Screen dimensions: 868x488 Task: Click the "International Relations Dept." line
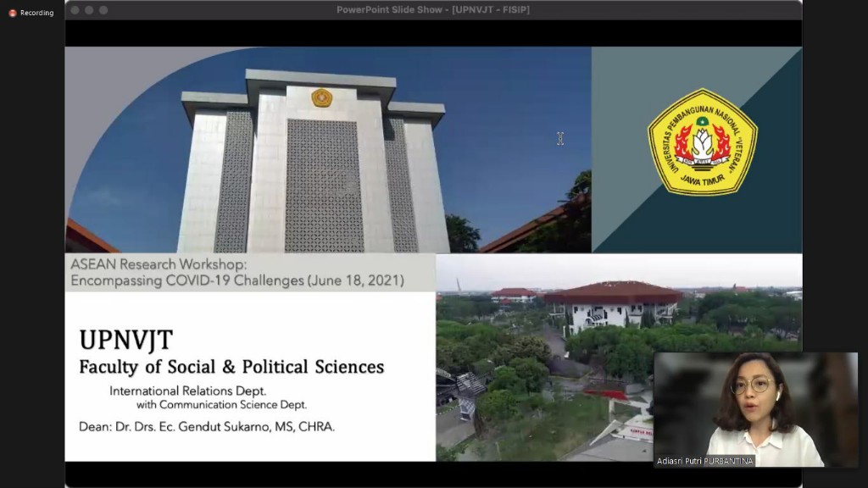pyautogui.click(x=187, y=391)
